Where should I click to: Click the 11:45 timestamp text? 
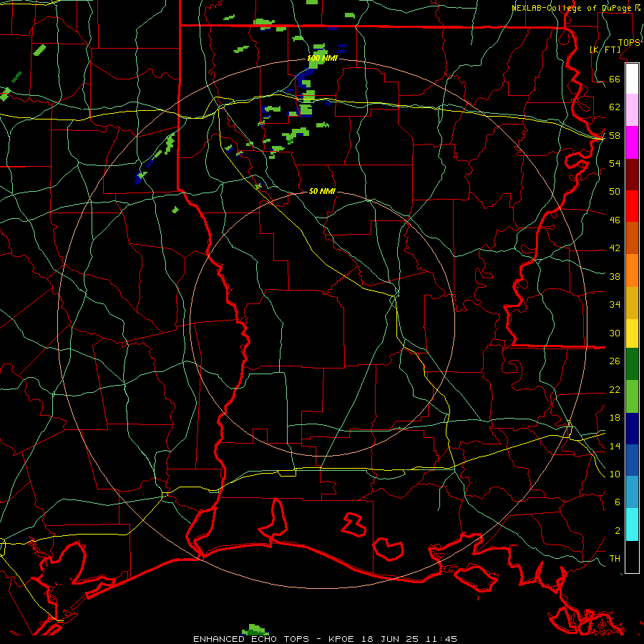tap(441, 639)
